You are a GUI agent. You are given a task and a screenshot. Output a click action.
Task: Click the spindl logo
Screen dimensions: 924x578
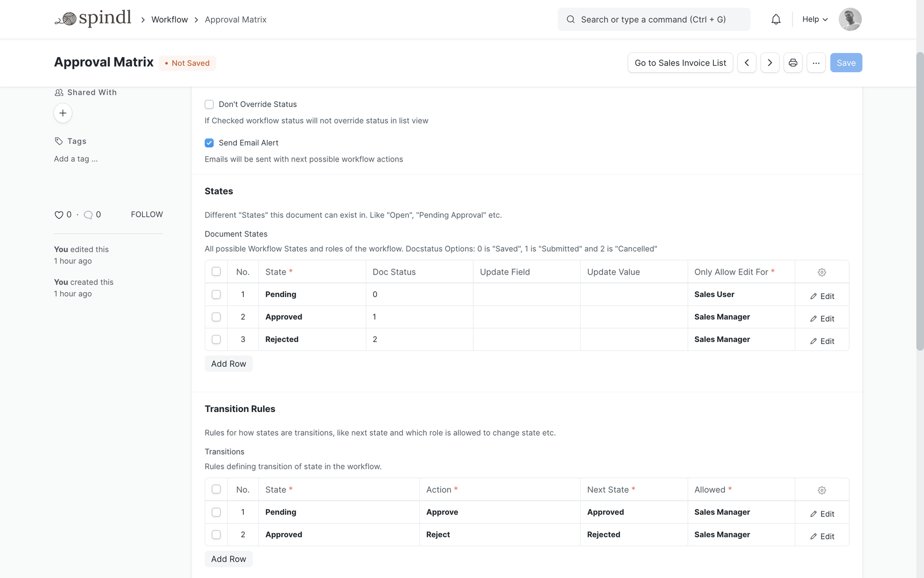93,18
